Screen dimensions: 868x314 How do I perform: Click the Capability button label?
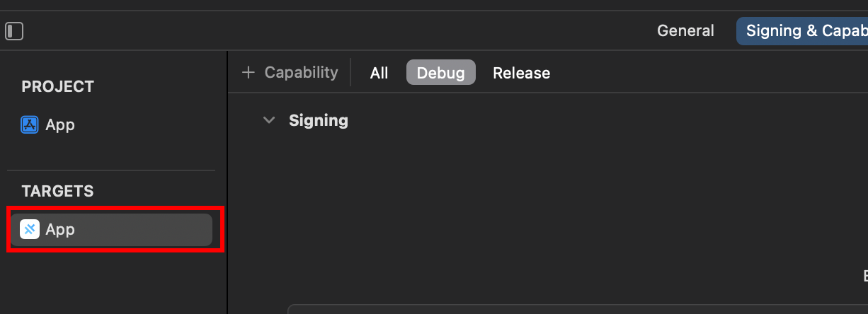pos(301,73)
